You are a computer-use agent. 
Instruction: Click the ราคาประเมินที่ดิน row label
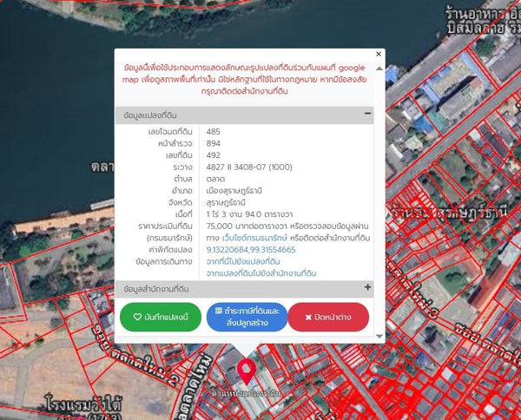point(165,226)
